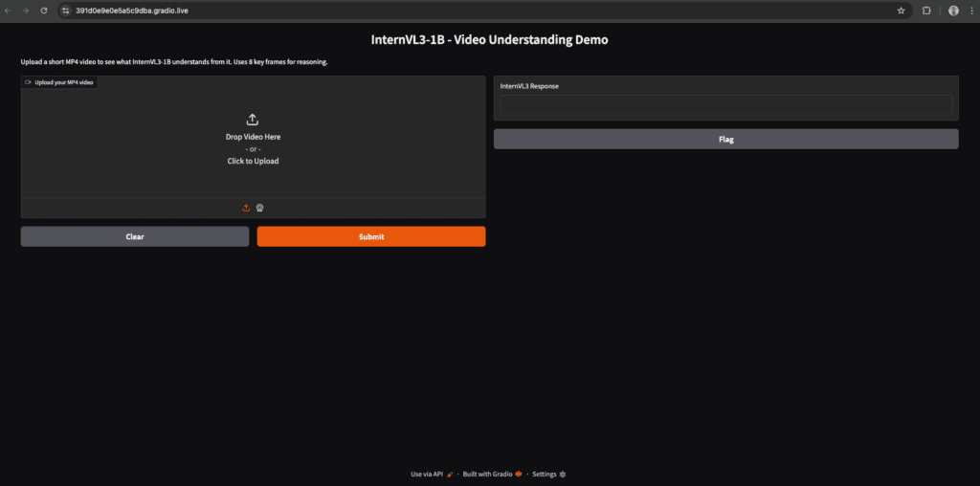This screenshot has height=486, width=980.
Task: Click the video camera icon beside upload label
Action: click(28, 82)
